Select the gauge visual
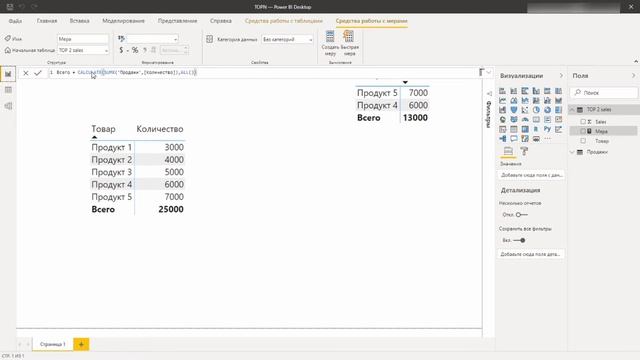 525,120
